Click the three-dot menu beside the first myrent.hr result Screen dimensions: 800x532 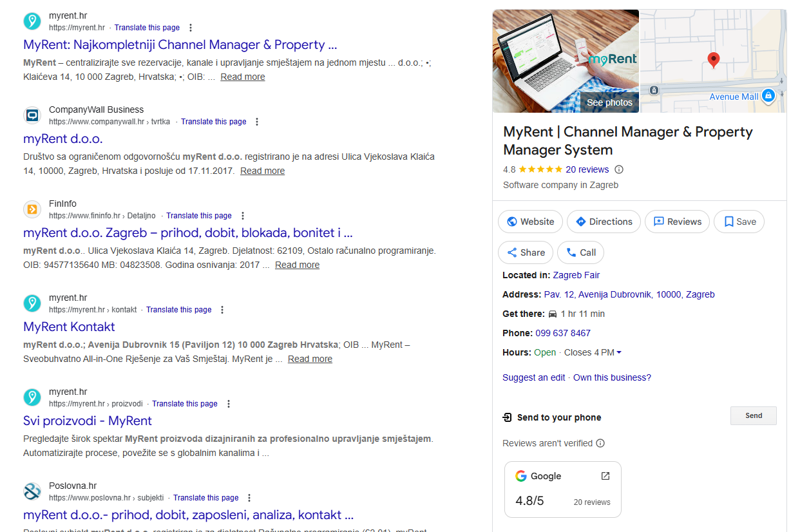(x=191, y=28)
